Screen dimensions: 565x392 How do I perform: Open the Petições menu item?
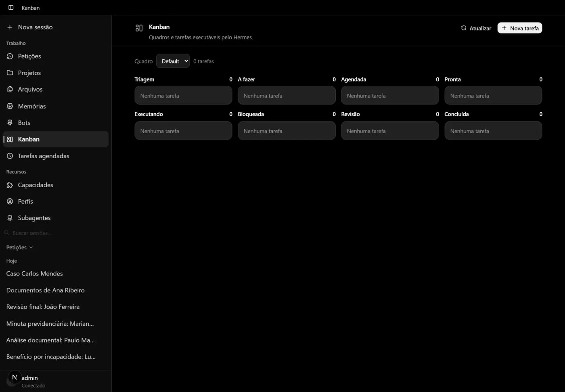pyautogui.click(x=56, y=56)
